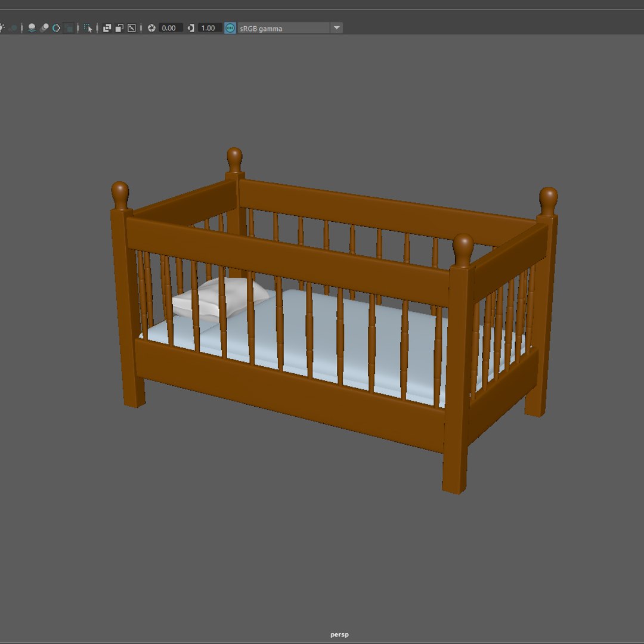Toggle multisample anti-aliasing icon
Viewport: 644px width, 644px height.
click(x=56, y=28)
